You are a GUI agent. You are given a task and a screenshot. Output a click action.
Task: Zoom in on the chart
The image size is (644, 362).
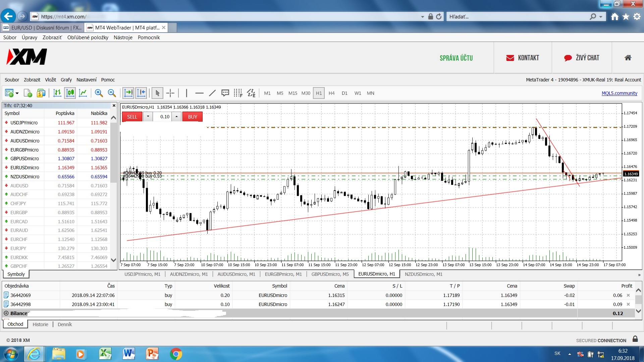click(99, 93)
